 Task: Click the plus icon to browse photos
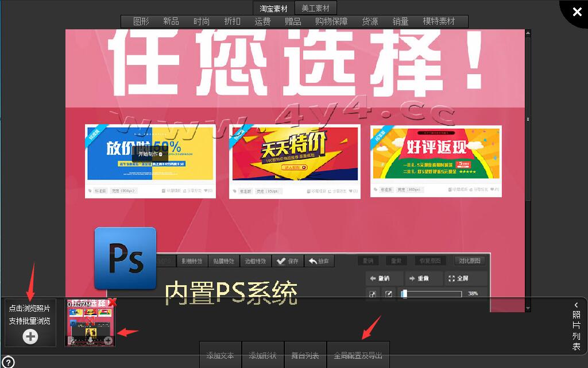30,337
